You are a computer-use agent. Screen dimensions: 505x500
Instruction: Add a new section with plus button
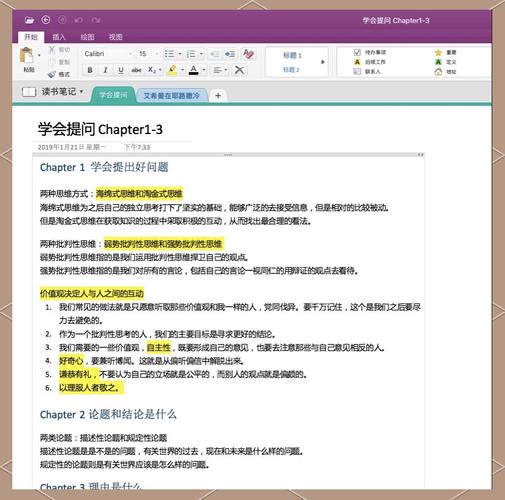218,96
